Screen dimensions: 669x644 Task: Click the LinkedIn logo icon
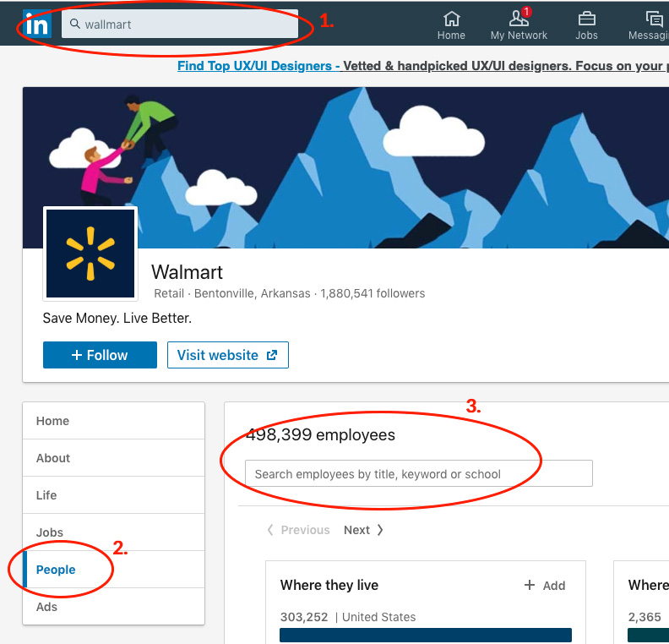point(37,25)
